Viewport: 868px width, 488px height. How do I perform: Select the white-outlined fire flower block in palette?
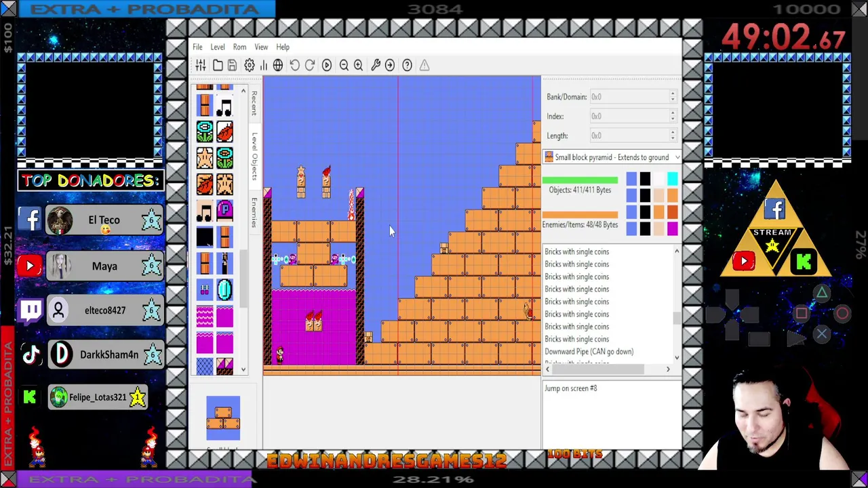(x=205, y=131)
